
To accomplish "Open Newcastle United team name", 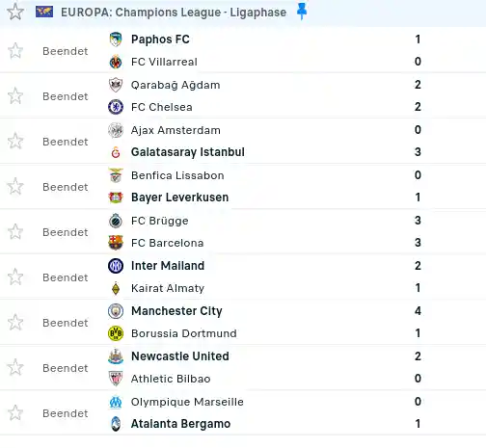I will (180, 356).
